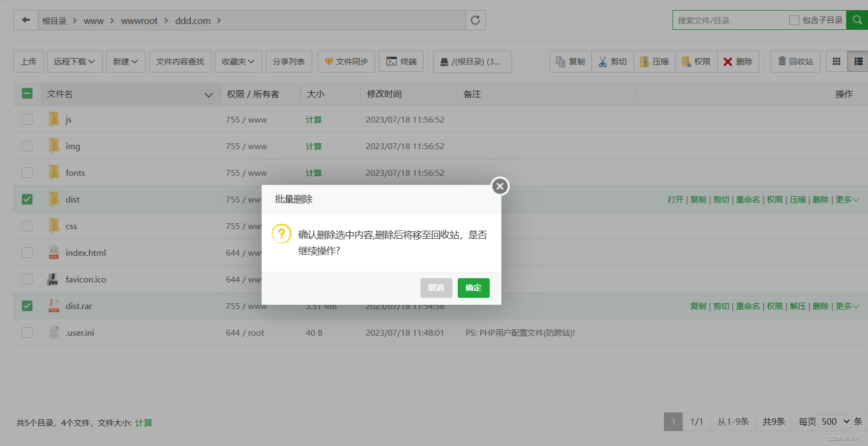This screenshot has height=446, width=868.
Task: Click the red delete (删除) toolbar button
Action: click(739, 62)
